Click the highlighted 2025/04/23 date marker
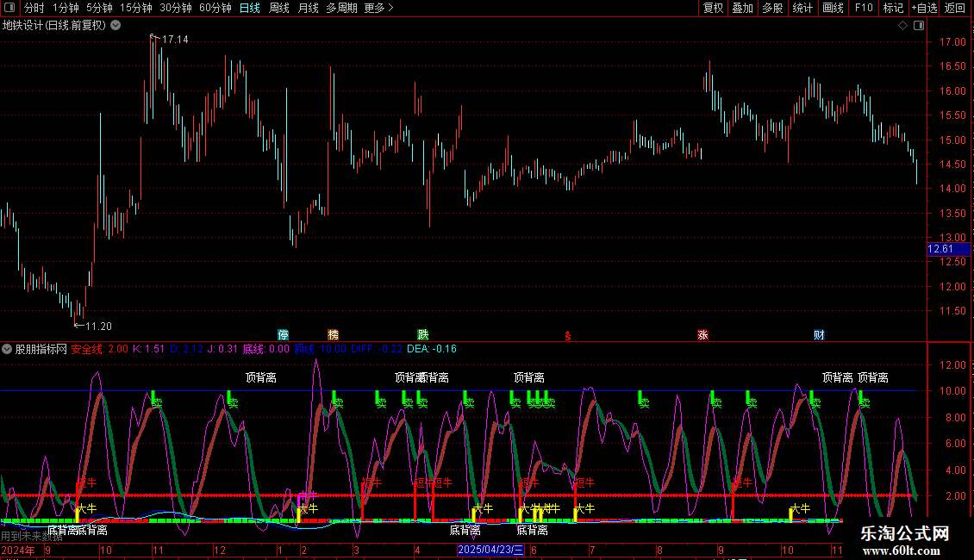 coord(490,550)
